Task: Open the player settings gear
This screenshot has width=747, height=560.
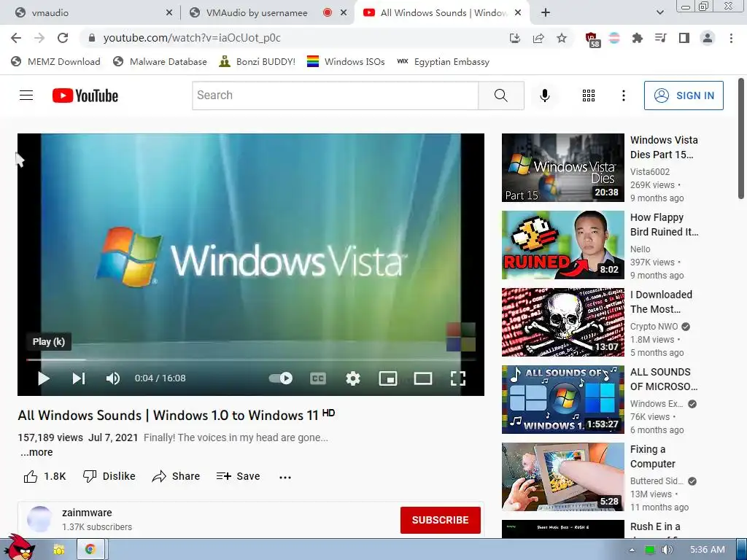Action: coord(352,378)
